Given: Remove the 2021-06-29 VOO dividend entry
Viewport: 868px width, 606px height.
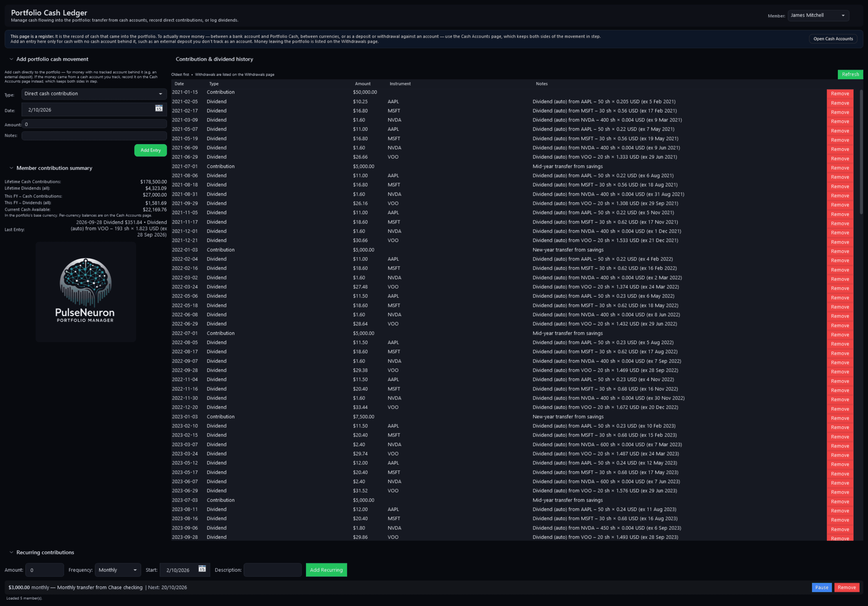Looking at the screenshot, I should pyautogui.click(x=840, y=159).
